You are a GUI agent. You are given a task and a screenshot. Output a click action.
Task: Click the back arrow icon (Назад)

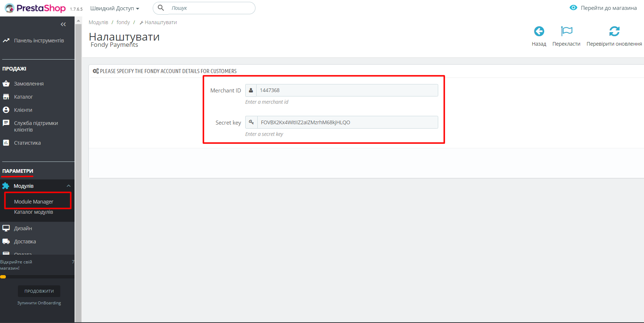click(539, 31)
